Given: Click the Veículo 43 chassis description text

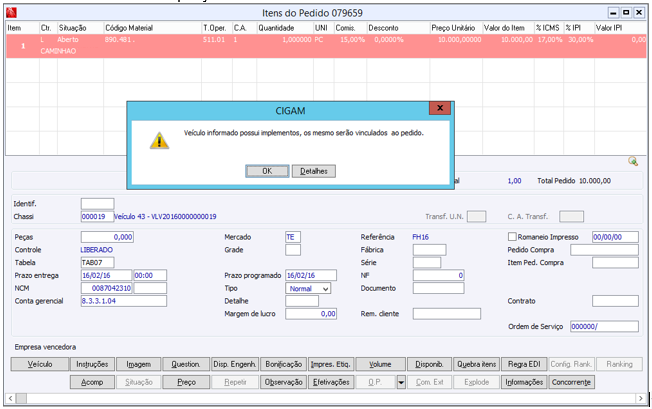Looking at the screenshot, I should click(x=165, y=217).
